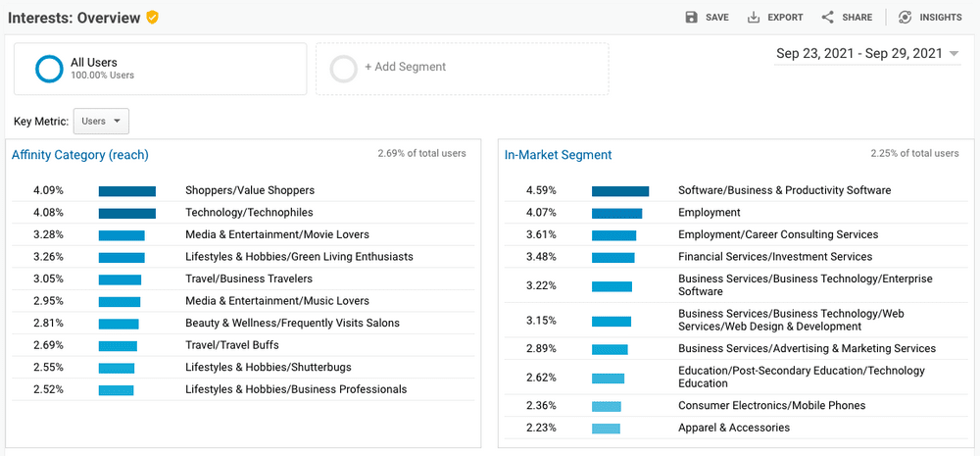
Task: Click the 4.09% value
Action: coord(50,190)
